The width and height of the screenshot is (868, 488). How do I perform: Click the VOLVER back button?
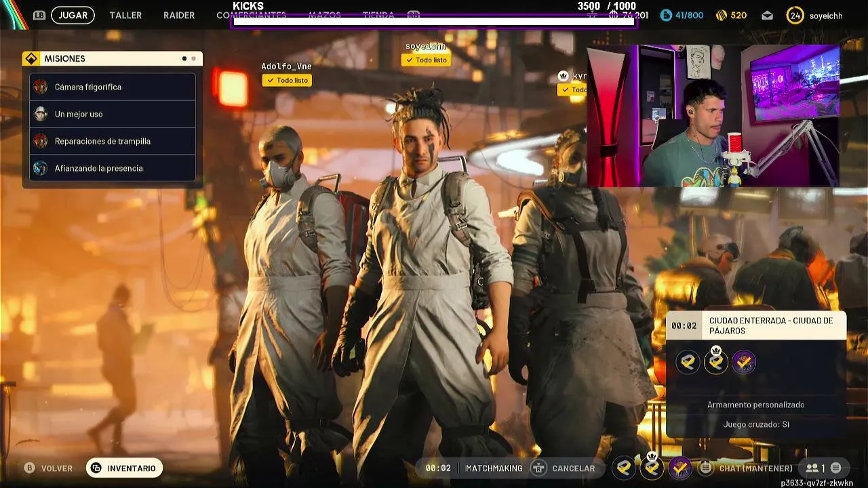pyautogui.click(x=57, y=468)
